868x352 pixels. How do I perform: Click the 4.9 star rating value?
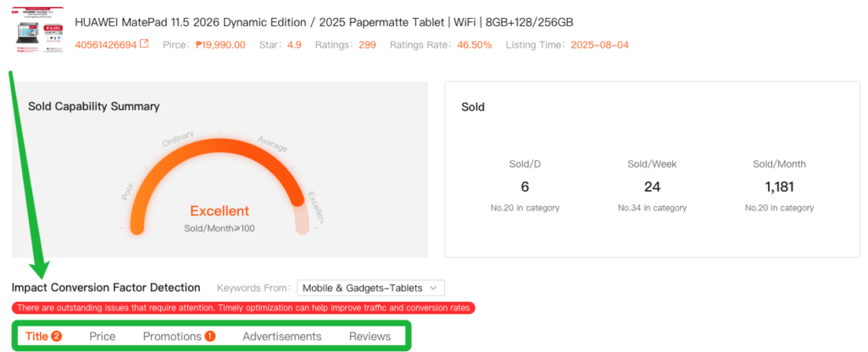(x=294, y=45)
